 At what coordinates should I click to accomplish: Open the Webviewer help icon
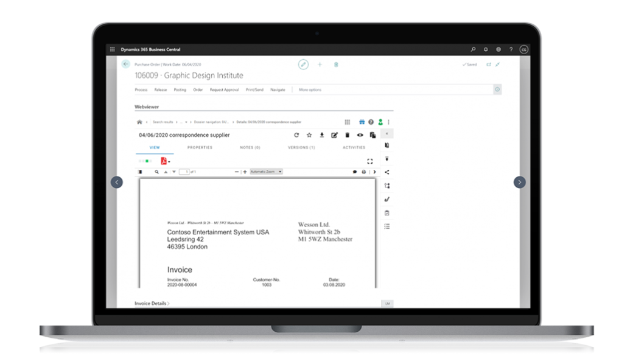(x=371, y=122)
